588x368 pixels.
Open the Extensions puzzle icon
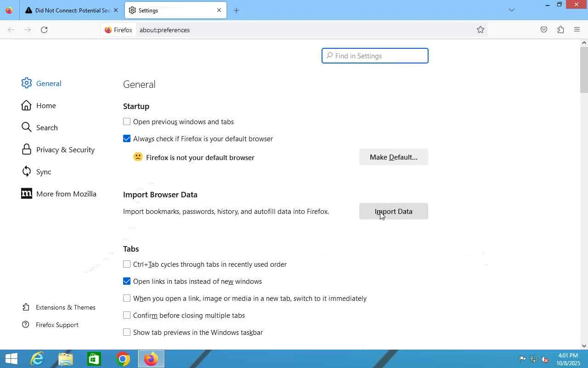pyautogui.click(x=560, y=30)
